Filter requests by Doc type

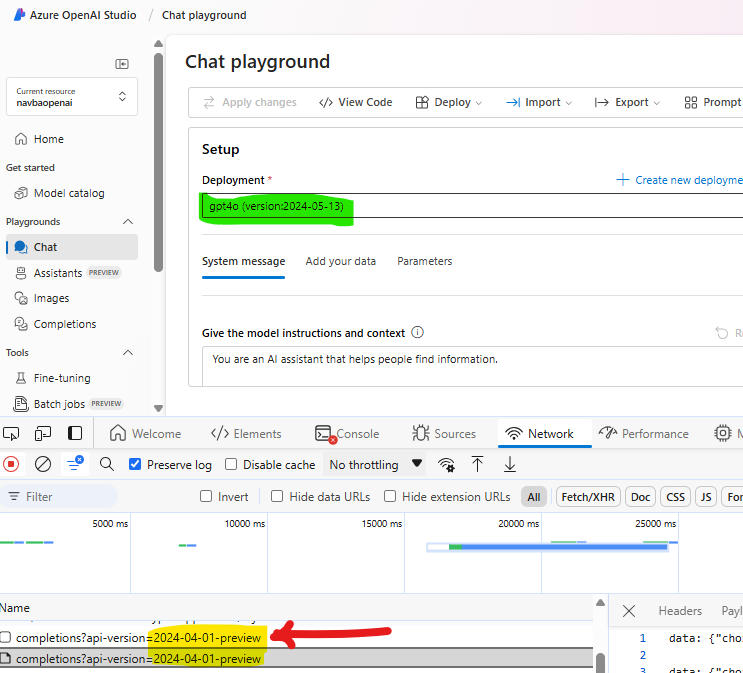tap(640, 497)
